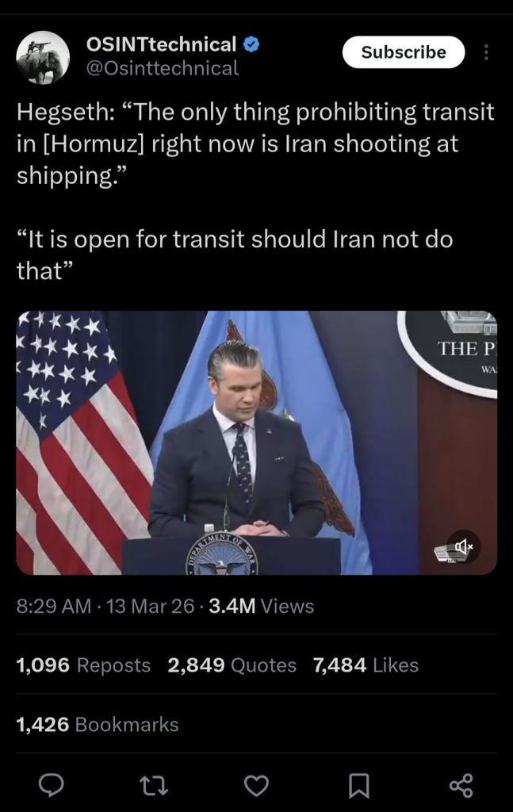Open the three-dot more options menu
Image resolution: width=513 pixels, height=812 pixels.
tap(485, 52)
